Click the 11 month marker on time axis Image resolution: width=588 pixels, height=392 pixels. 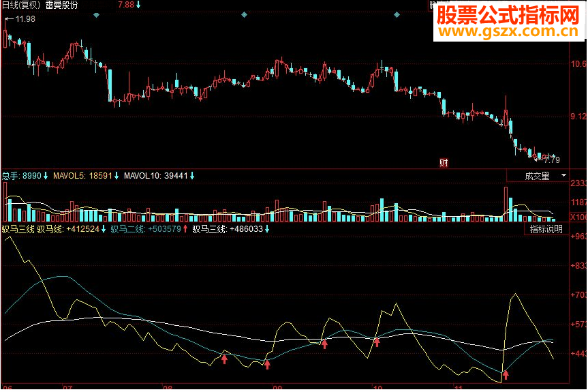(458, 388)
